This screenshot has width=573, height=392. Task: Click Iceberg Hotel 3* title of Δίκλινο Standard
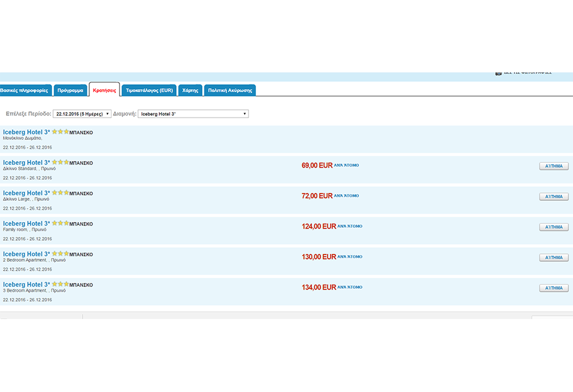(27, 163)
